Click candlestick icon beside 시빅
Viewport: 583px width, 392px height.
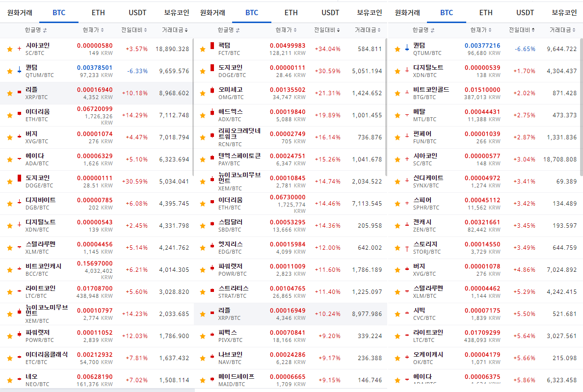(x=407, y=313)
